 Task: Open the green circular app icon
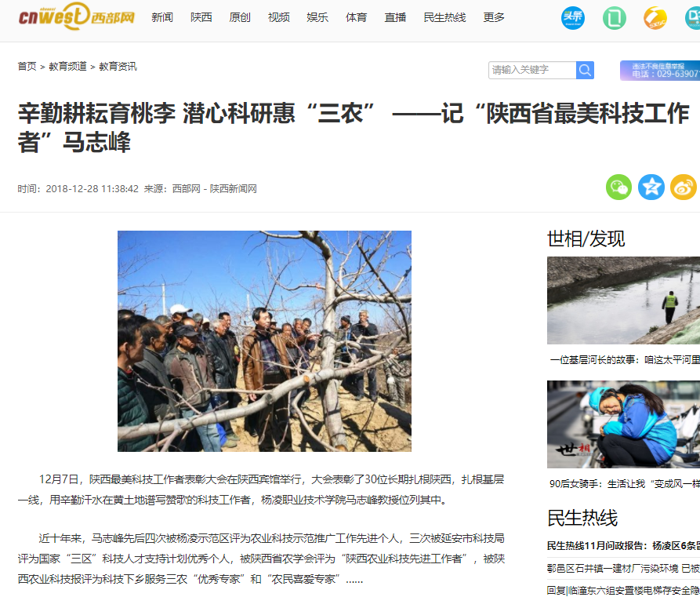(x=615, y=18)
